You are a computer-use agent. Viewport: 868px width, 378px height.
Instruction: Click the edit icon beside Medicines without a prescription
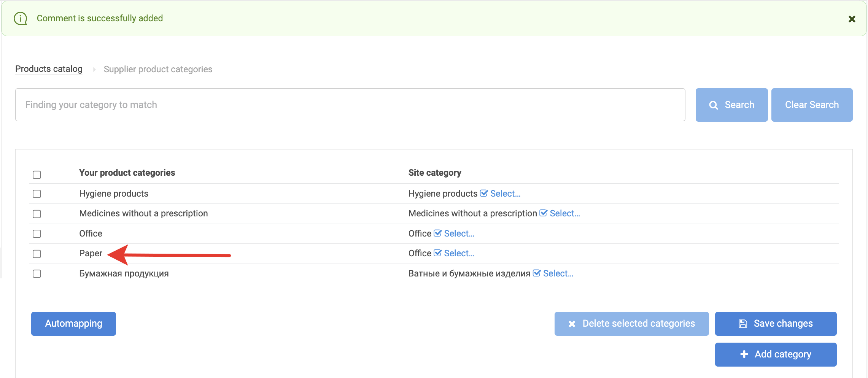click(543, 213)
